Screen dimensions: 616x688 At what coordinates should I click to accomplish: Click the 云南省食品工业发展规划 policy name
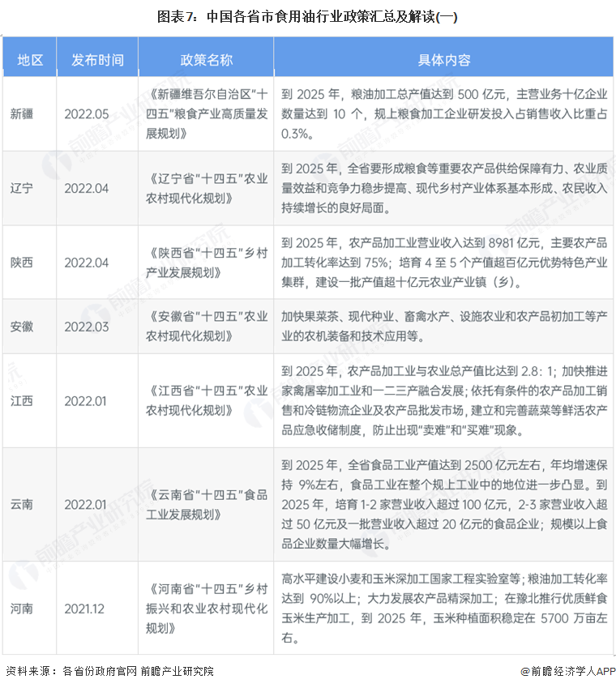click(207, 504)
